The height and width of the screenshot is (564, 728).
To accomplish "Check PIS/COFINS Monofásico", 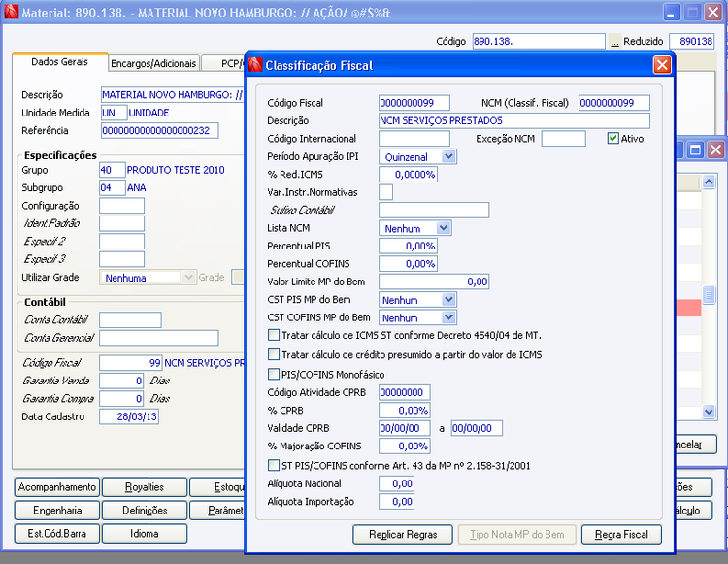I will pos(274,374).
